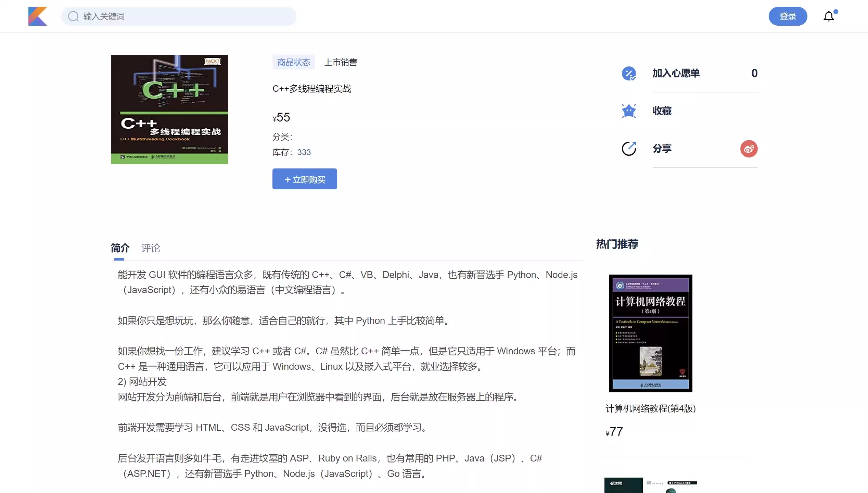Click the ¥77 recommended book price
The image size is (868, 493).
tap(614, 432)
